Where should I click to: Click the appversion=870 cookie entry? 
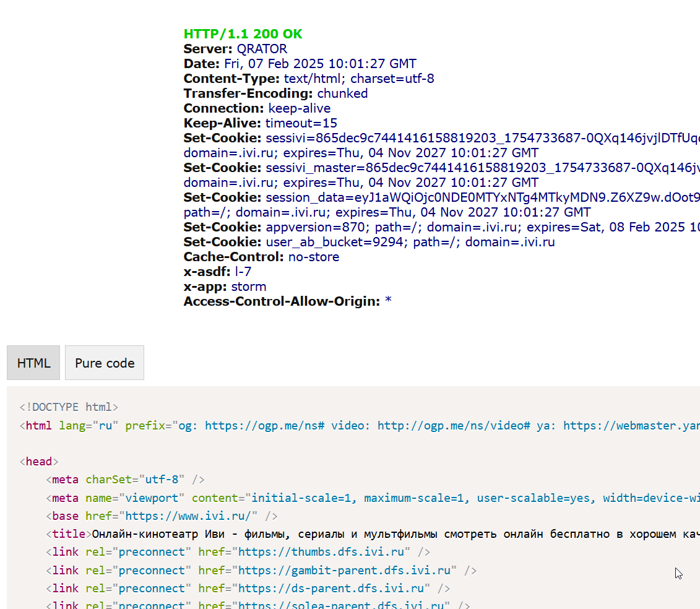coord(301,227)
